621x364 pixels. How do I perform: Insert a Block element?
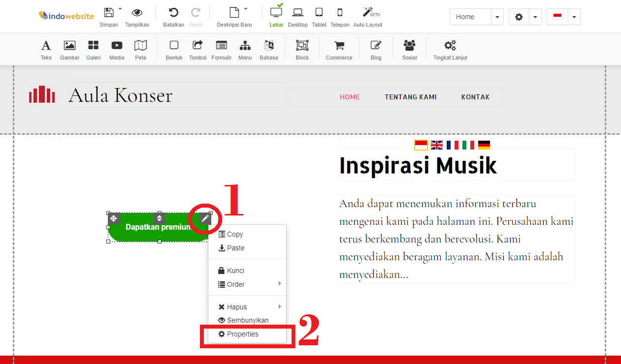point(302,51)
